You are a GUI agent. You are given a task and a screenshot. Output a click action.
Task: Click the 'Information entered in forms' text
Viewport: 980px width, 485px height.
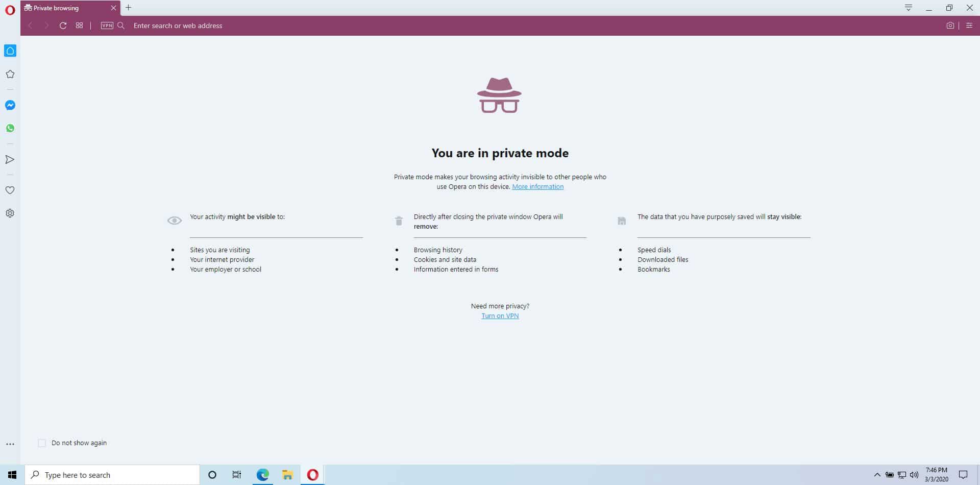coord(456,270)
